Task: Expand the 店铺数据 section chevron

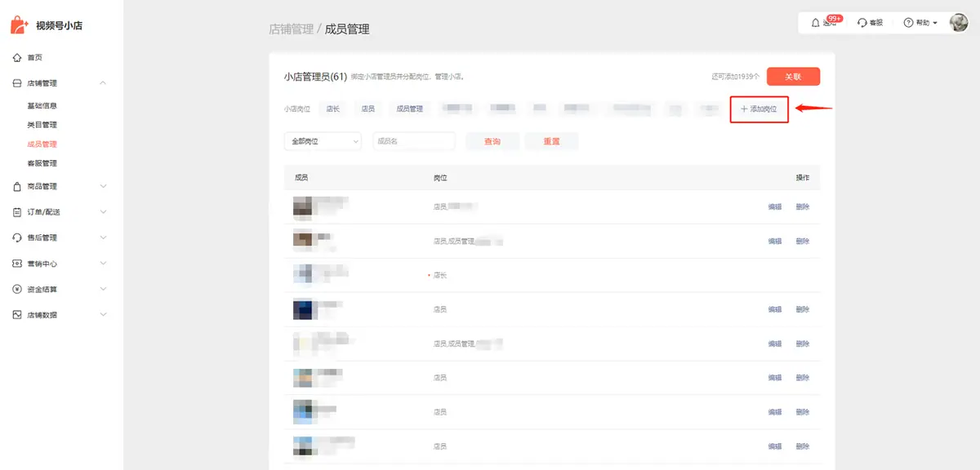Action: tap(103, 315)
